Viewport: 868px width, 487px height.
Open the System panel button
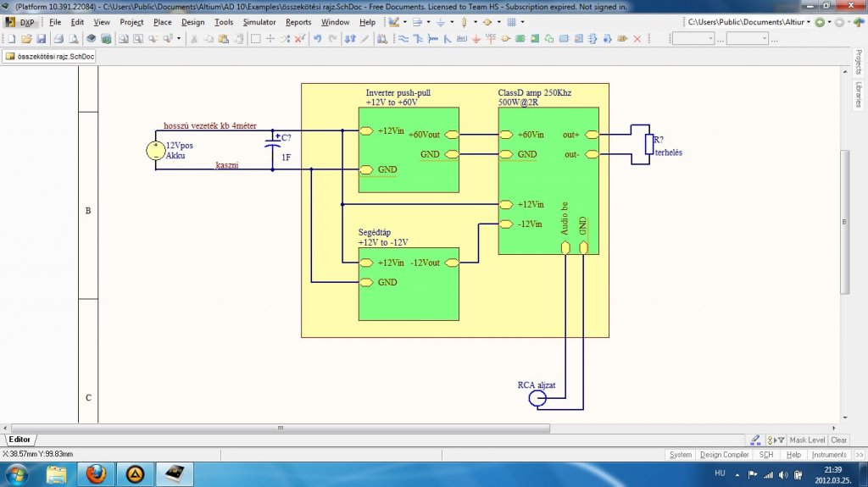[681, 454]
